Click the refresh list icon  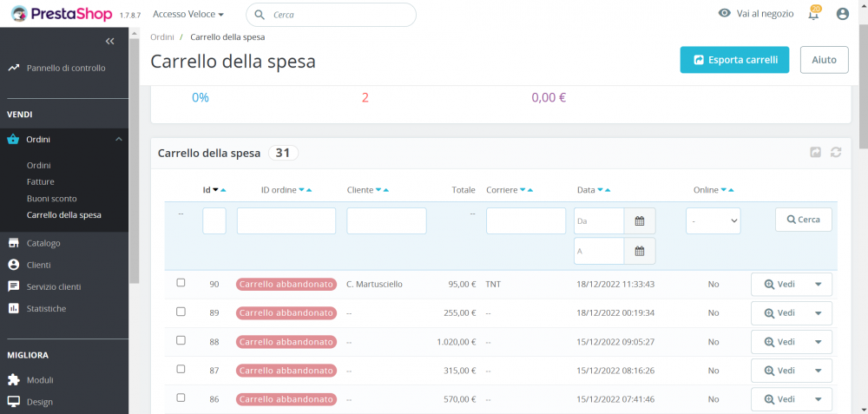click(x=836, y=153)
